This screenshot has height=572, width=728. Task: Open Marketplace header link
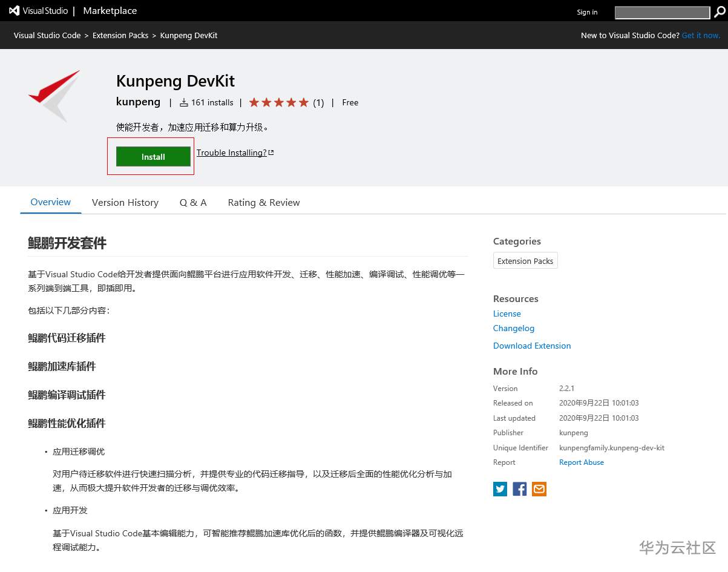pos(110,11)
